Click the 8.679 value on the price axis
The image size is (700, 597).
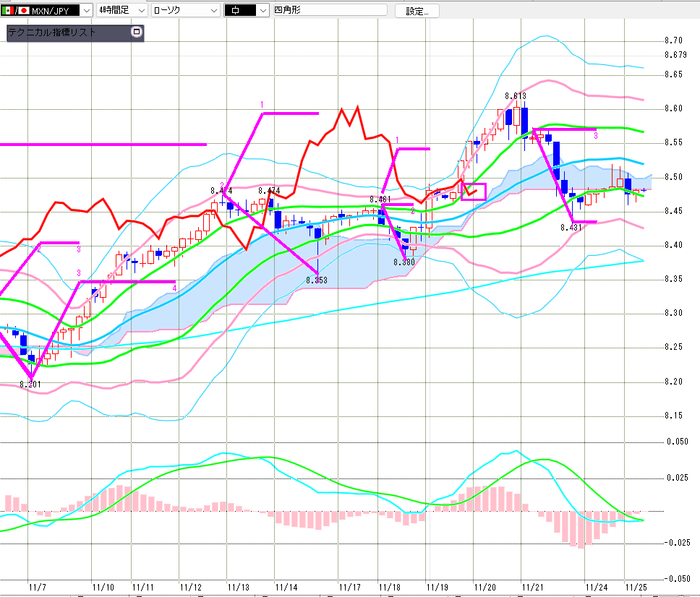(x=675, y=55)
